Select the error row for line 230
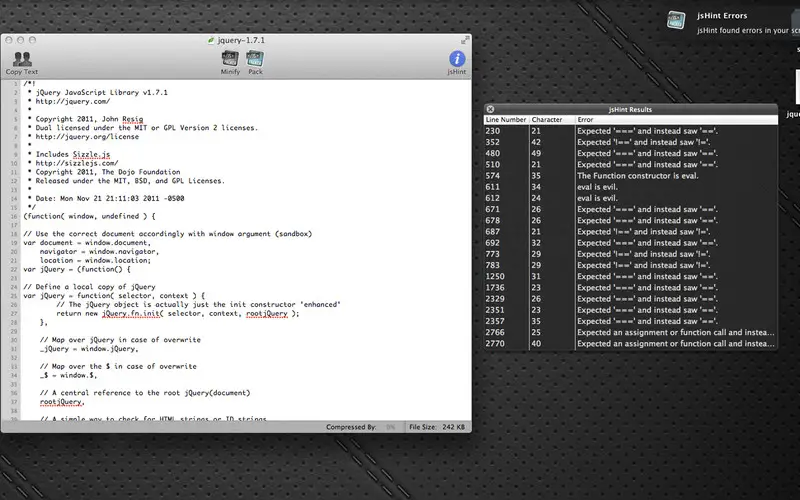Image resolution: width=800 pixels, height=500 pixels. pyautogui.click(x=631, y=131)
